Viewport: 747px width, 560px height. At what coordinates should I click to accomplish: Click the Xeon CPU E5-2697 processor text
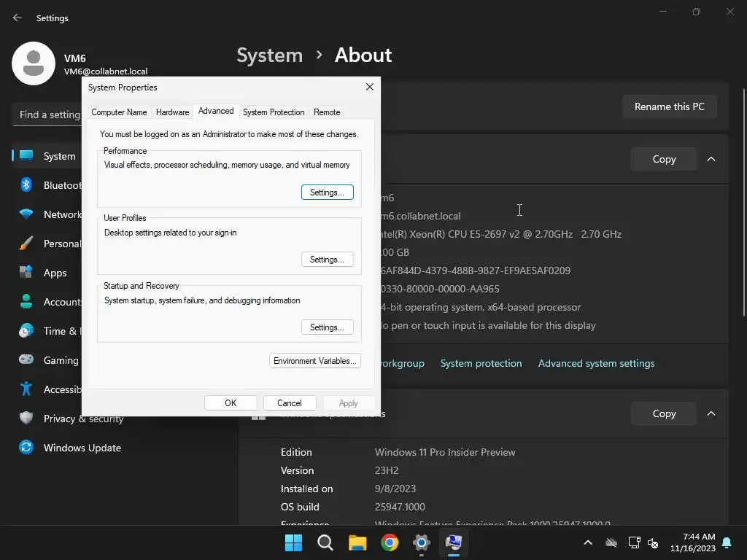(x=500, y=234)
